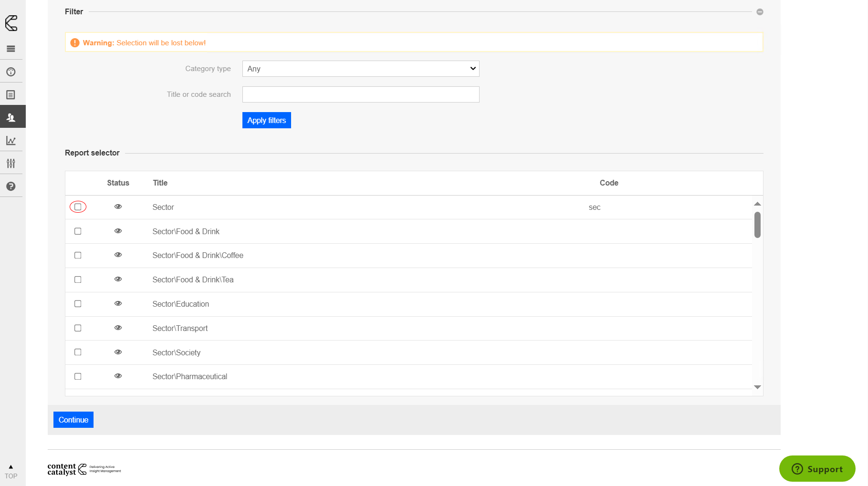Open the help question mark icon in sidebar
Screen dimensions: 868x486
[11, 186]
